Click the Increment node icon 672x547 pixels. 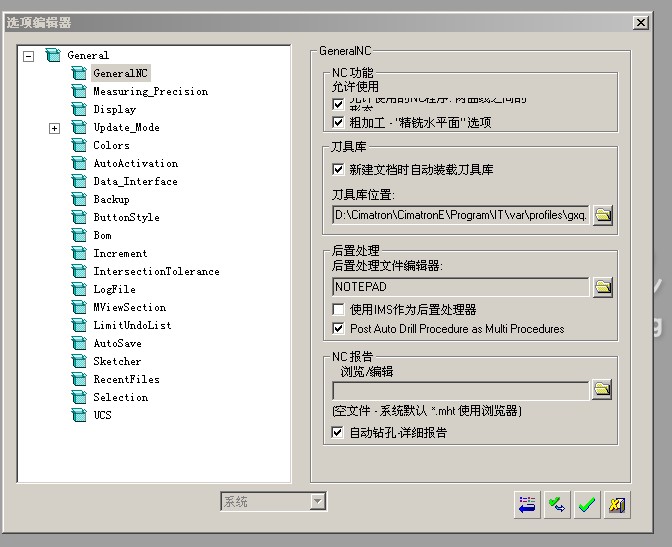click(79, 253)
